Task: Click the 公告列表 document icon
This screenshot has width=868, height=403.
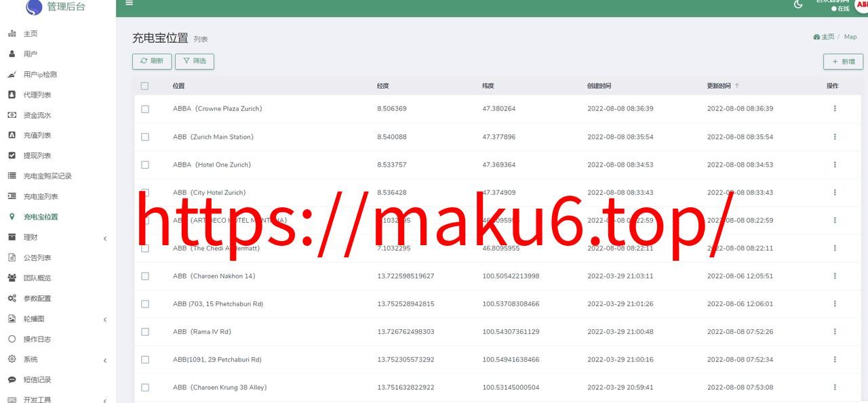Action: (12, 257)
